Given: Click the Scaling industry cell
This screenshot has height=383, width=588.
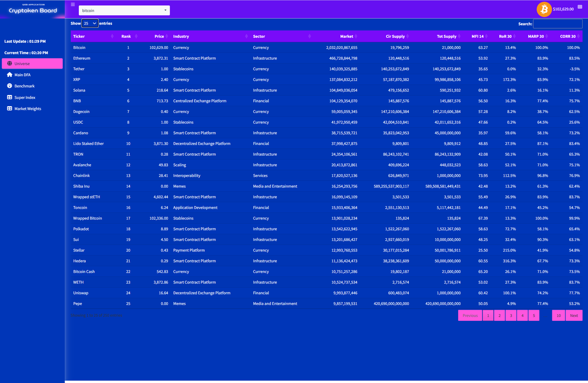Looking at the screenshot, I should tap(211, 165).
